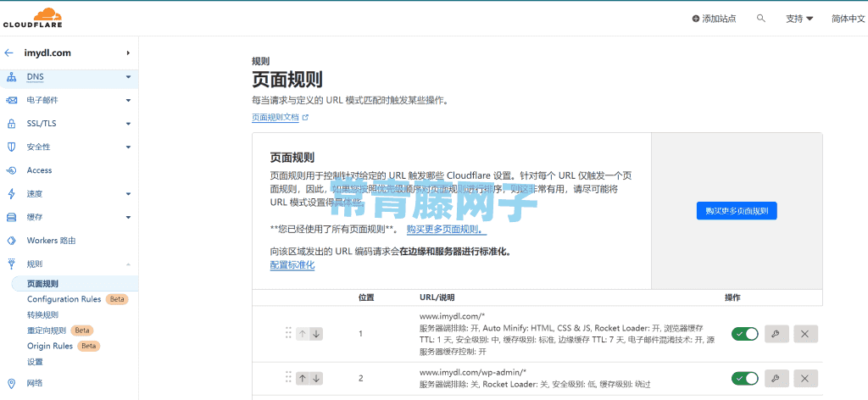Go back using left arrow beside imydl.com
The height and width of the screenshot is (400, 868).
(x=8, y=53)
